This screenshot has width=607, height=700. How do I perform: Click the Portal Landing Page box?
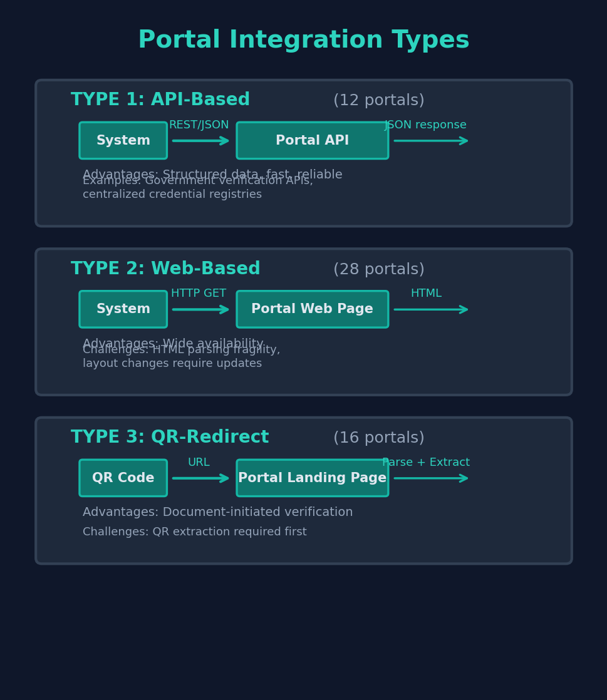[312, 478]
